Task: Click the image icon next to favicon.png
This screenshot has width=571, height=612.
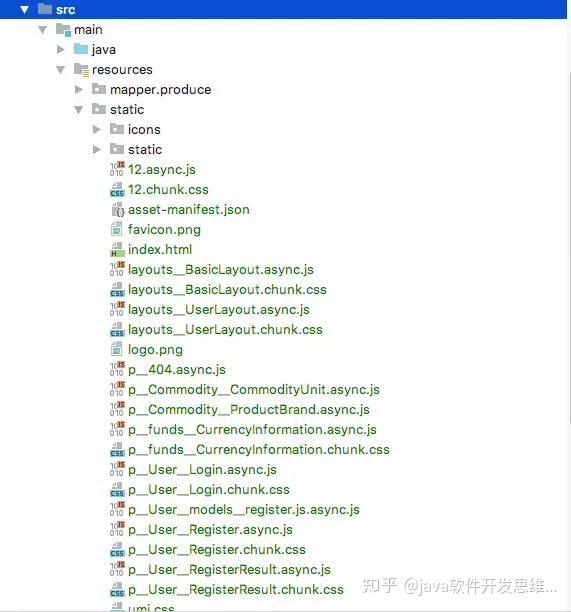Action: (116, 229)
